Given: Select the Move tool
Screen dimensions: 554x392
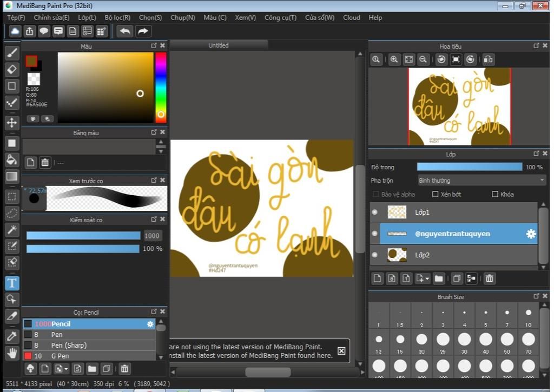Looking at the screenshot, I should [12, 123].
